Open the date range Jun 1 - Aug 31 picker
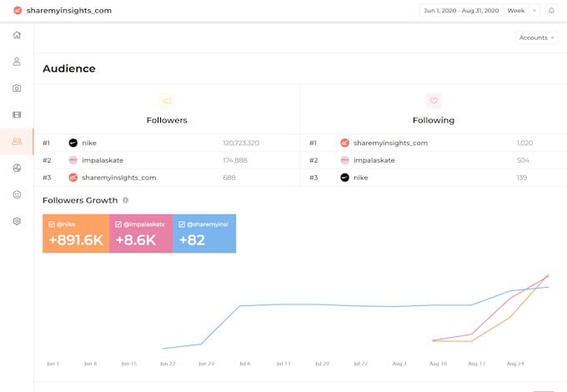The height and width of the screenshot is (392, 567). click(461, 11)
